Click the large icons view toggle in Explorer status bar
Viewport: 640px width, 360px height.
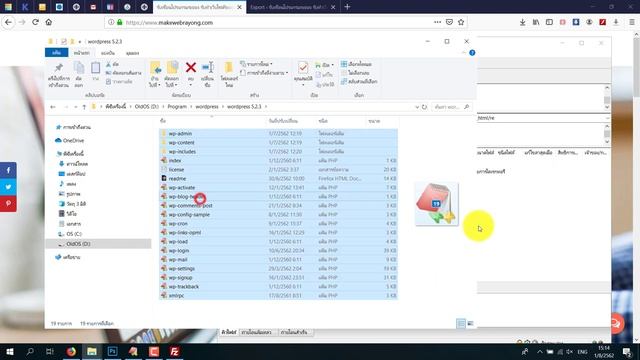470,323
